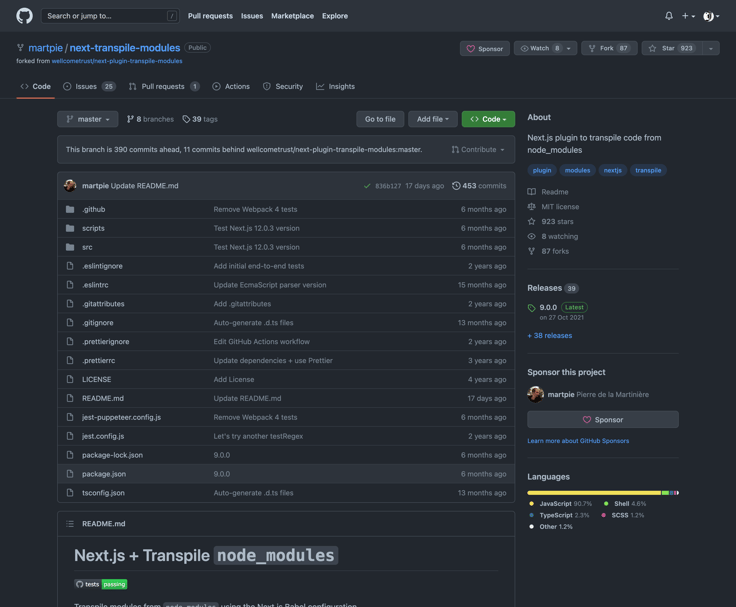Open the package-lock.json file
The height and width of the screenshot is (607, 736).
click(112, 455)
